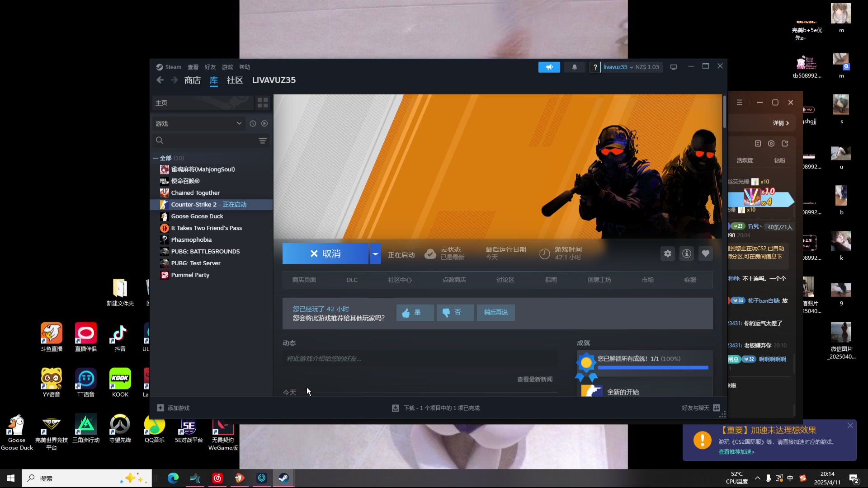868x488 pixels.
Task: Select Pummel Party in the library
Action: pos(211,275)
